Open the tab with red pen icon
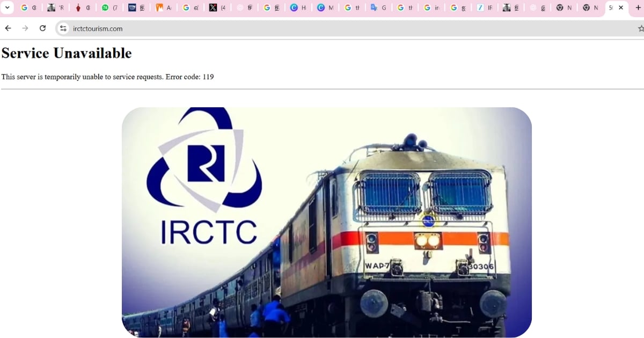The image size is (644, 338). pyautogui.click(x=83, y=8)
